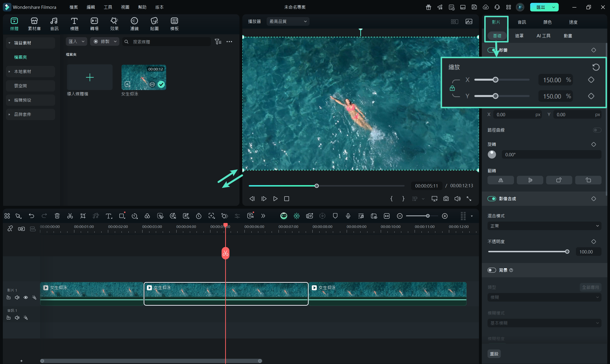Open the 匯出 export dropdown arrow
The height and width of the screenshot is (364, 610).
pyautogui.click(x=554, y=7)
